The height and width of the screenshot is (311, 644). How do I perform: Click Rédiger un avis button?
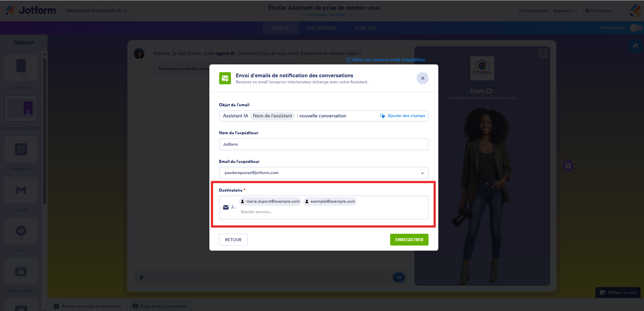618,292
